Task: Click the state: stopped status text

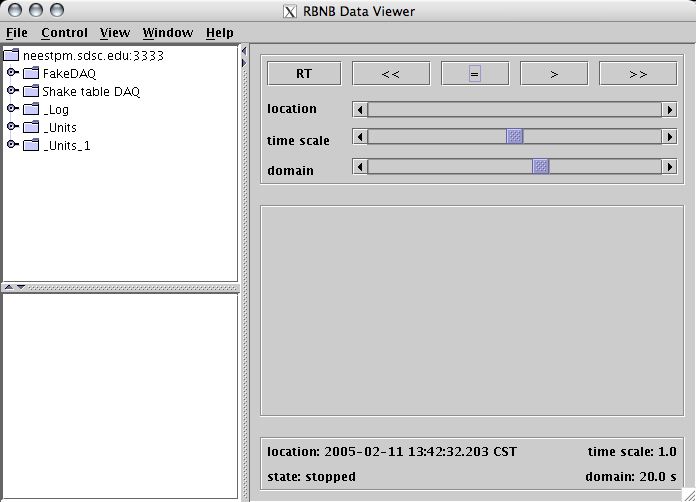Action: 311,477
